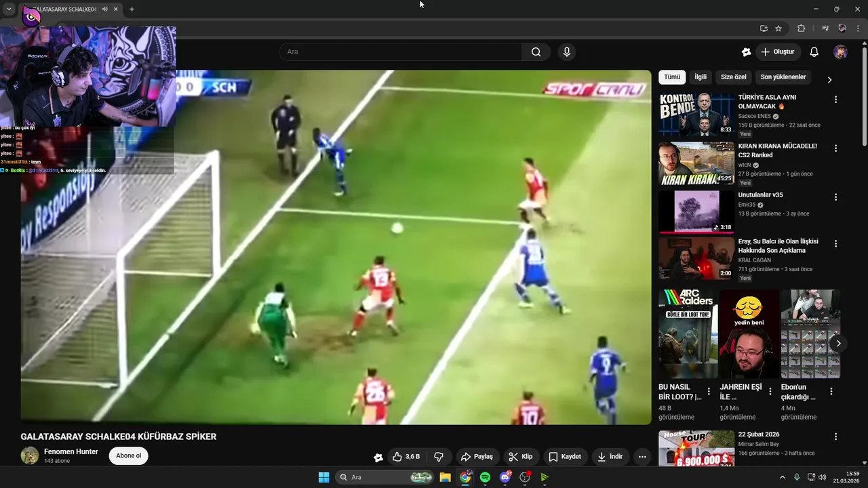
Task: Click install app icon in address bar
Action: point(764,28)
